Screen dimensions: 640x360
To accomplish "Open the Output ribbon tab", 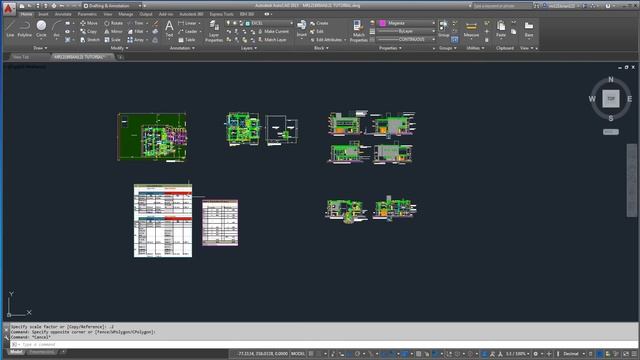I will [146, 14].
